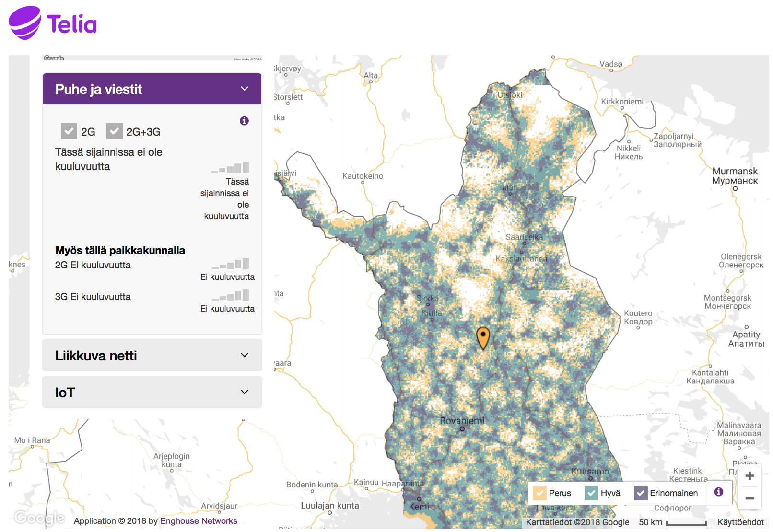Viewport: 773px width, 532px height.
Task: Expand the Liikkuva netti chevron
Action: pos(245,355)
